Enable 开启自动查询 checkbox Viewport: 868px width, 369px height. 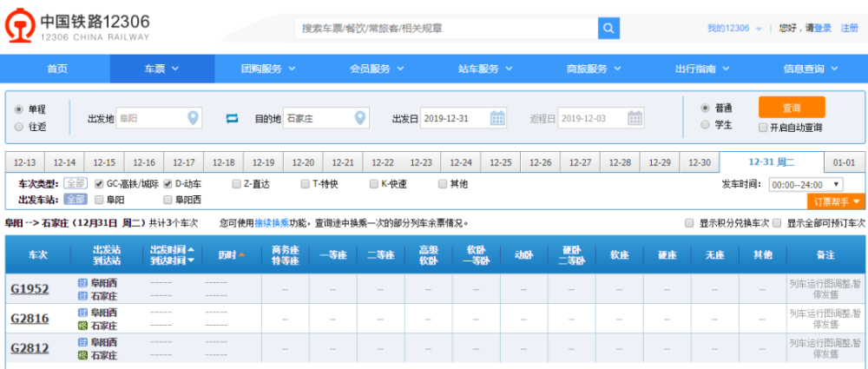coord(763,128)
